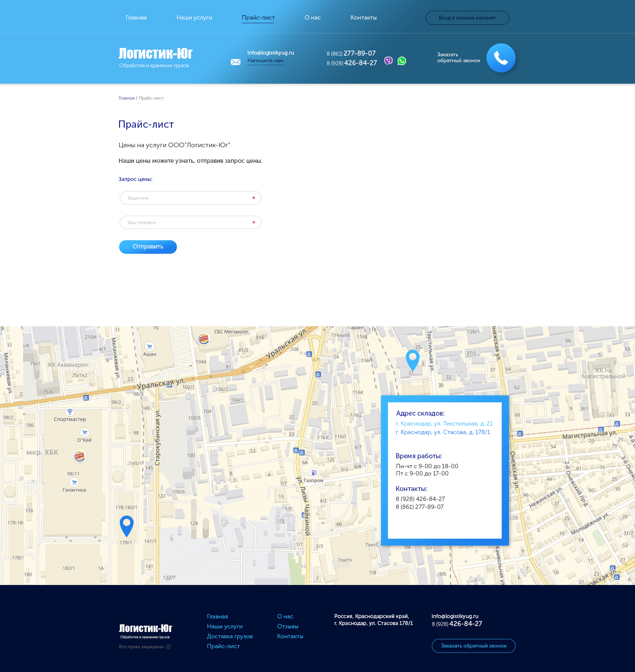Click the light blue map pin near Текстильная

point(412,359)
